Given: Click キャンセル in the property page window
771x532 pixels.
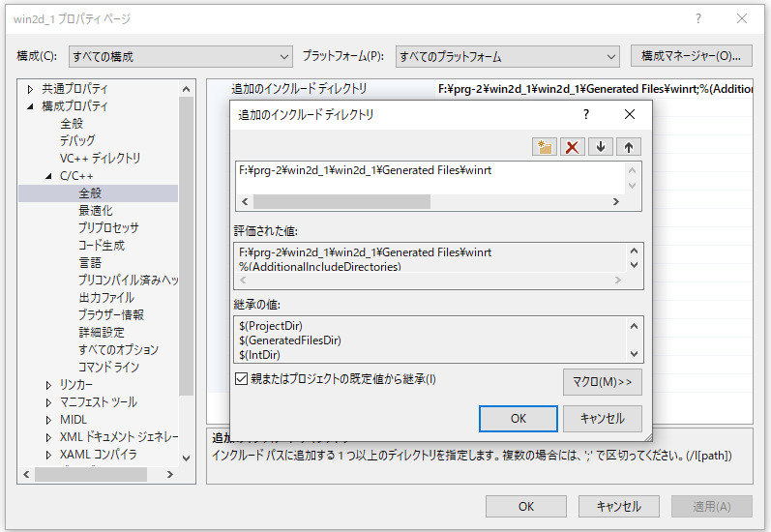Looking at the screenshot, I should (x=618, y=507).
